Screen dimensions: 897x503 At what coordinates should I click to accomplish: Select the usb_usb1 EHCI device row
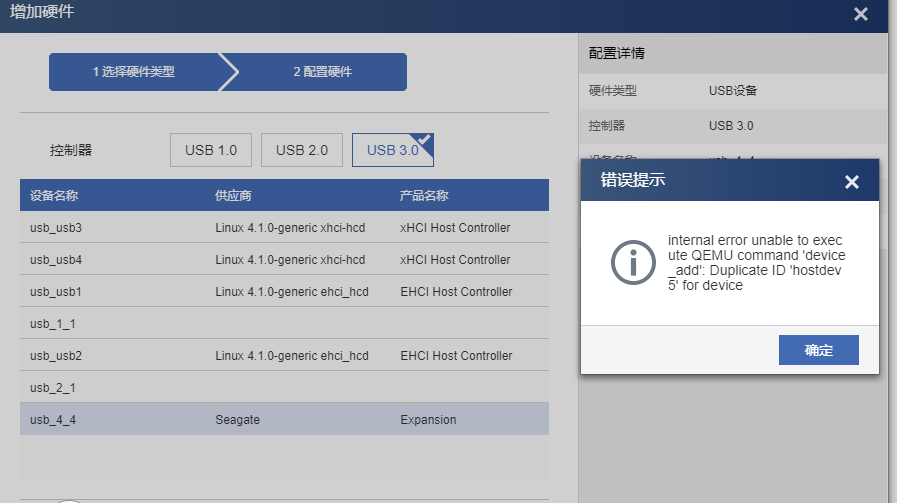point(284,291)
